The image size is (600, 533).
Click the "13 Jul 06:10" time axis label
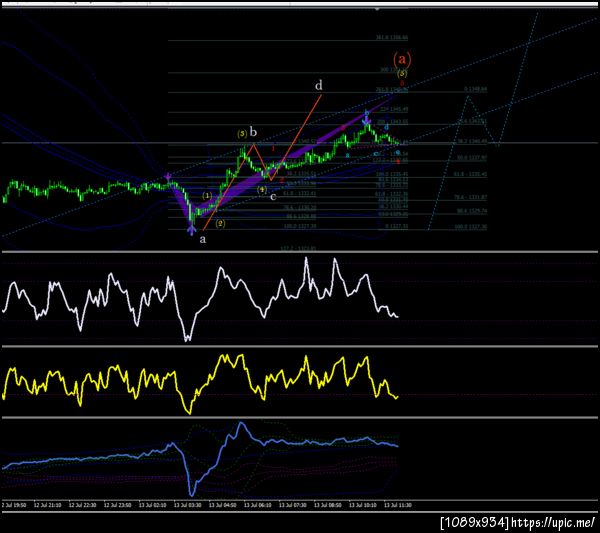pyautogui.click(x=258, y=505)
